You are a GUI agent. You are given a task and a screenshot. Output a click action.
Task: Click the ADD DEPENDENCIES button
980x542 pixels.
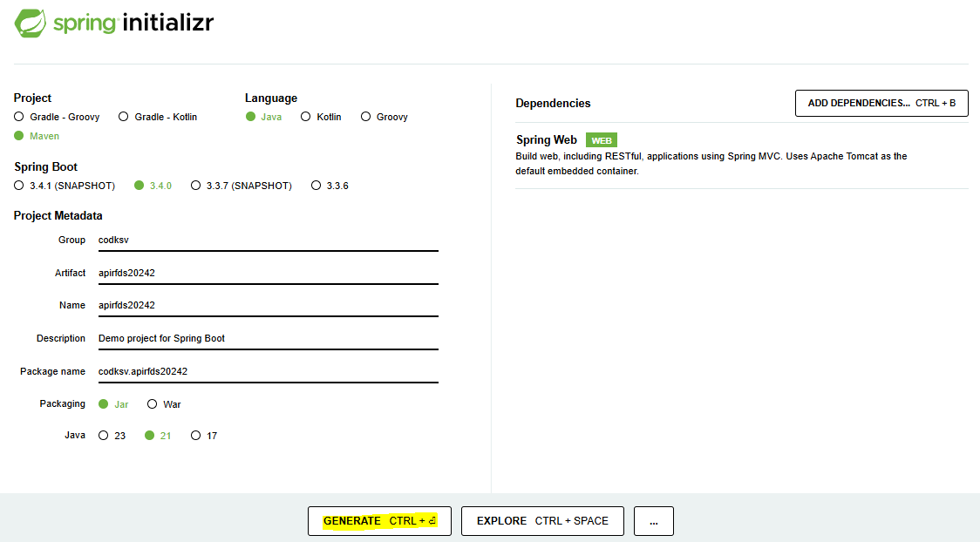coord(881,103)
